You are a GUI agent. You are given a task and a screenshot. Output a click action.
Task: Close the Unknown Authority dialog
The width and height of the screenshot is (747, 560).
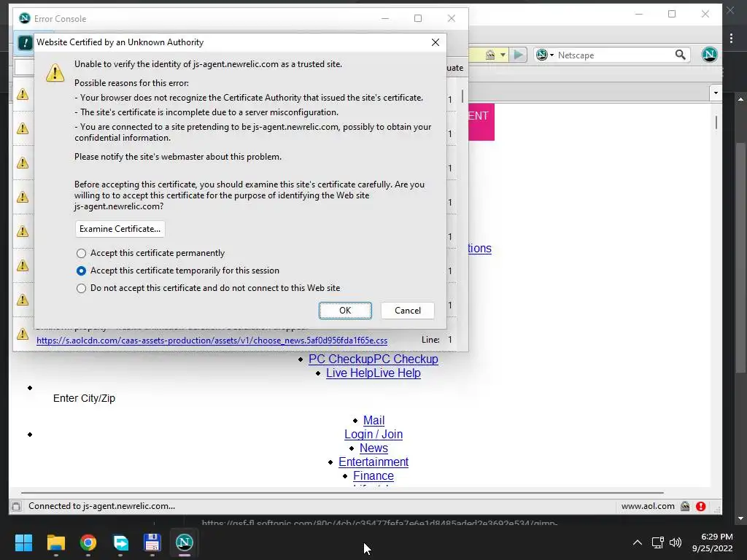(435, 42)
